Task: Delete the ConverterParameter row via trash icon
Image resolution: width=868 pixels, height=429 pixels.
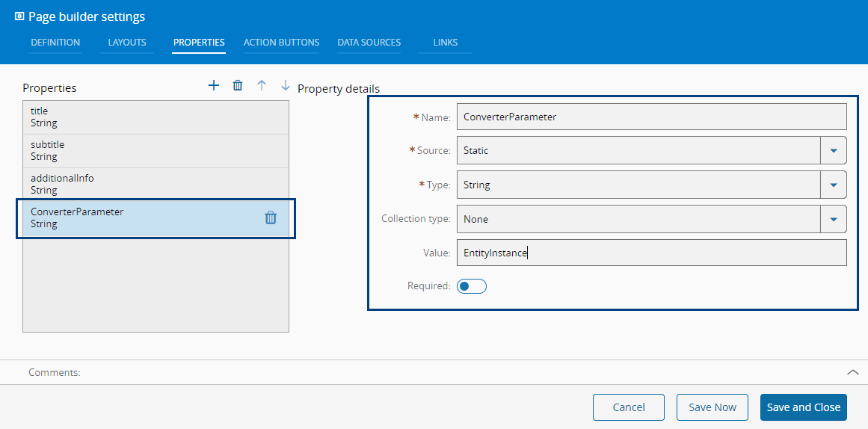Action: [271, 217]
